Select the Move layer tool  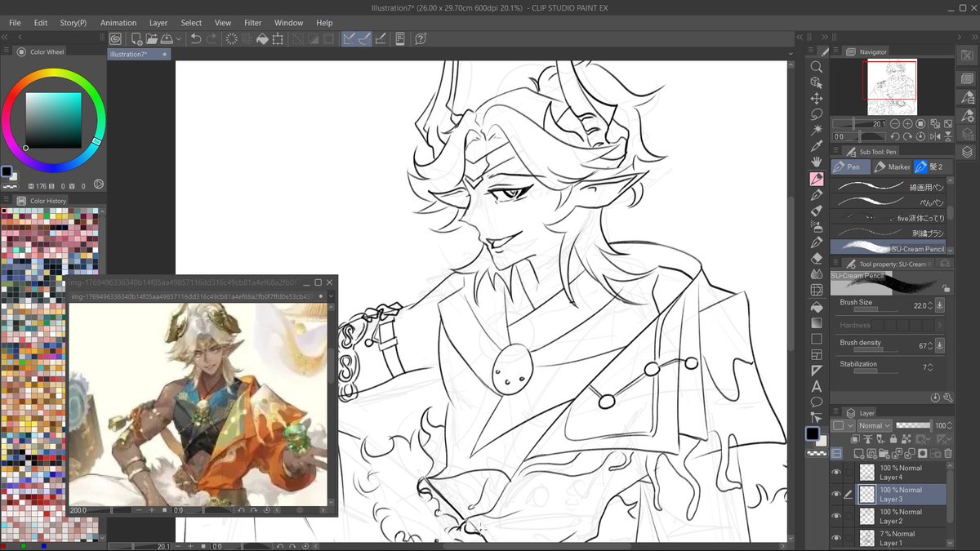816,99
